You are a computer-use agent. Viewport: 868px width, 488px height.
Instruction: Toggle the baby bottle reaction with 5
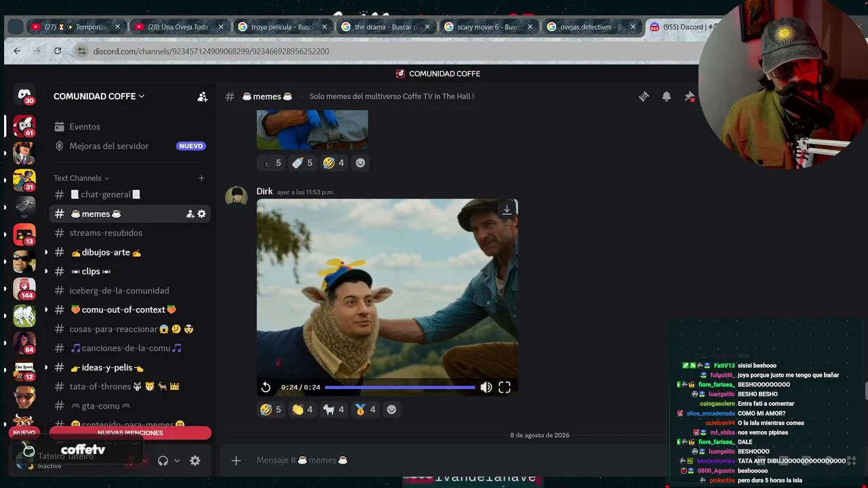click(302, 163)
